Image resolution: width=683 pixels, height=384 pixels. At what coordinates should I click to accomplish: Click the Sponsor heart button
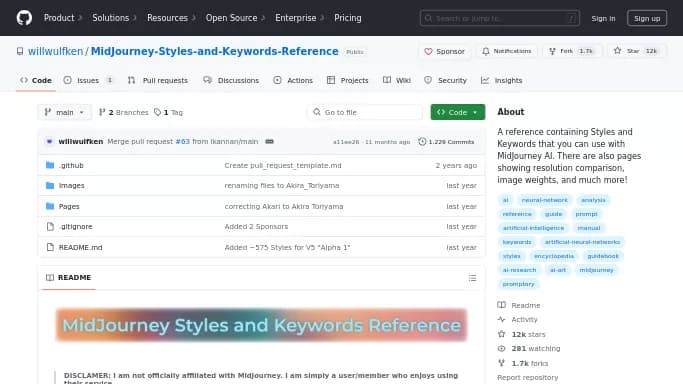click(444, 51)
